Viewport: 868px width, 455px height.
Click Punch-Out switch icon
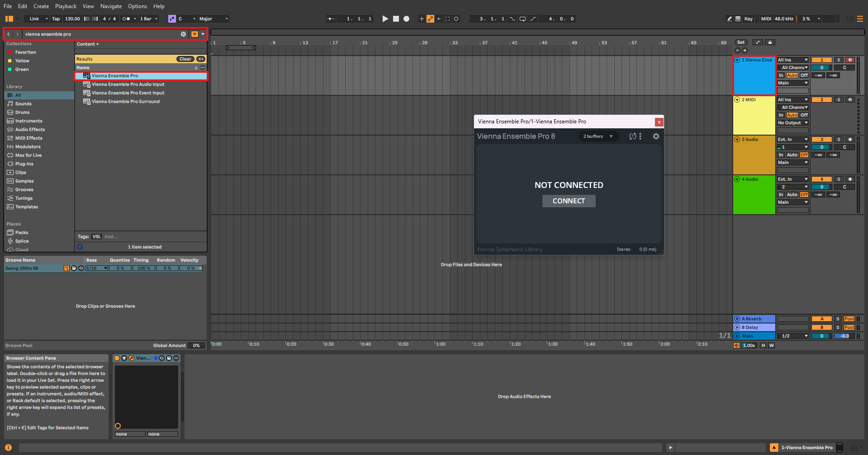coord(533,19)
